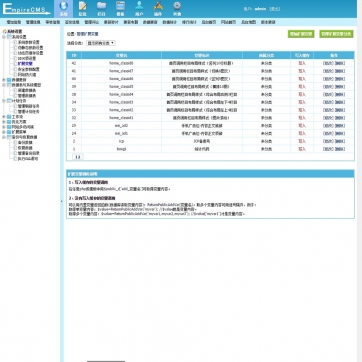
Task: Click the home_classid1 variable name cell
Action: (x=121, y=118)
